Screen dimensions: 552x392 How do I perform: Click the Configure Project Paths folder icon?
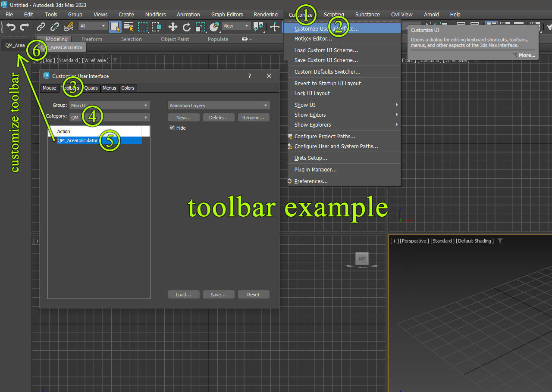pyautogui.click(x=290, y=137)
